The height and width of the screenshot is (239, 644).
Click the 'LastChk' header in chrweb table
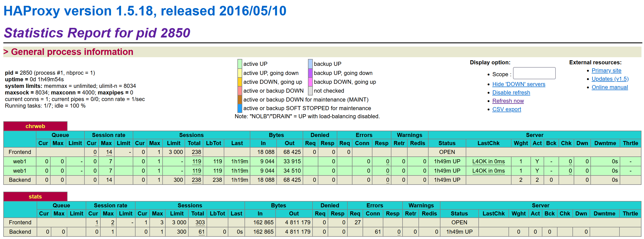[488, 143]
